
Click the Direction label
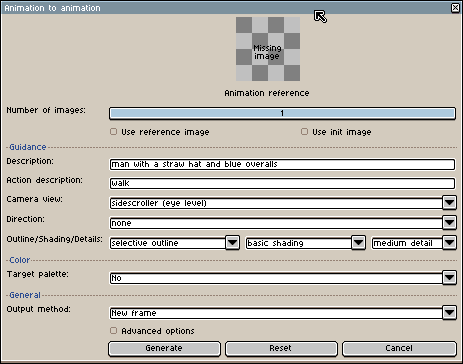pos(26,219)
